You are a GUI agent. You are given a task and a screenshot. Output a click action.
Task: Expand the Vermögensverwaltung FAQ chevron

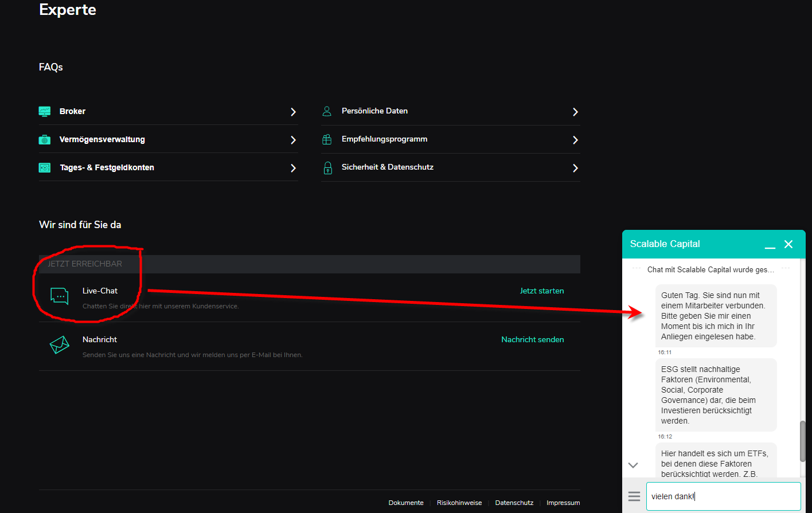click(x=293, y=140)
